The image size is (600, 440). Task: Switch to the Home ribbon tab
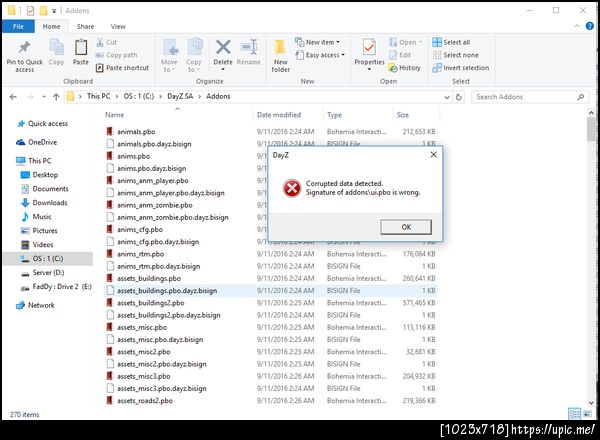tap(51, 26)
